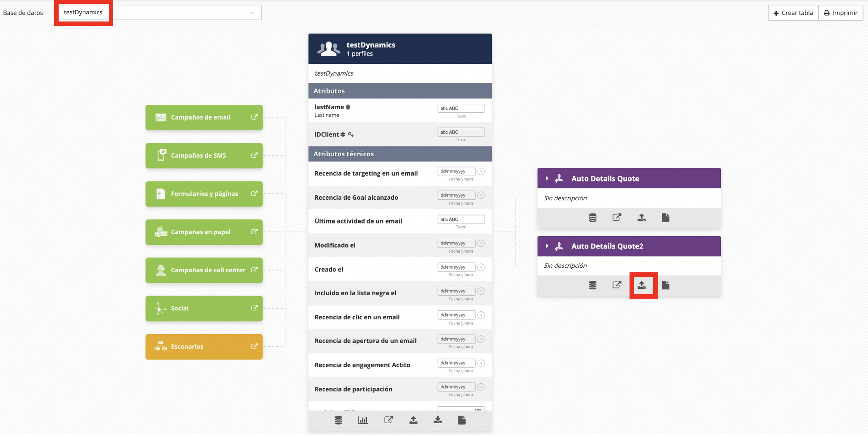Click the Creado el date field
Viewport: 868px width, 438px height.
(456, 267)
